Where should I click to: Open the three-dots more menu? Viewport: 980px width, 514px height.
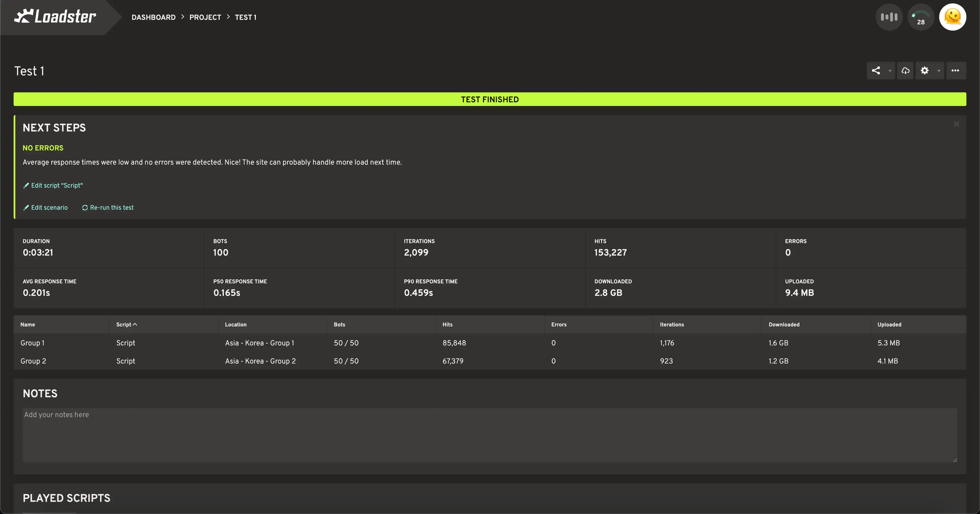point(955,70)
